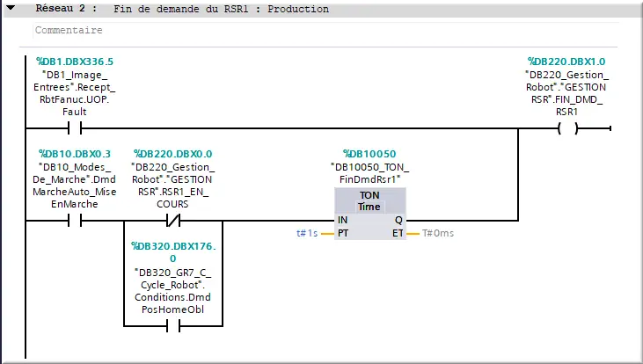Select the DmdPosHomeObl contact
The width and height of the screenshot is (643, 364).
[x=173, y=326]
